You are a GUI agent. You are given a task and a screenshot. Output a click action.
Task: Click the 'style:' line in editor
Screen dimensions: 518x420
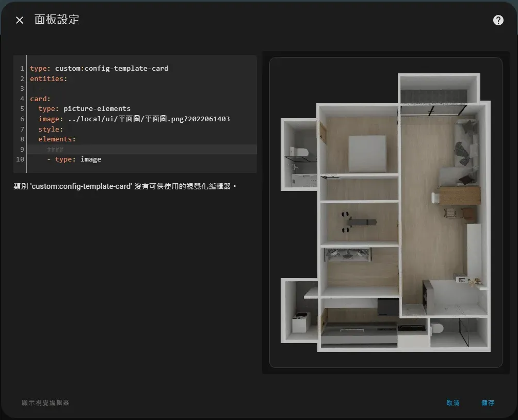(x=51, y=129)
